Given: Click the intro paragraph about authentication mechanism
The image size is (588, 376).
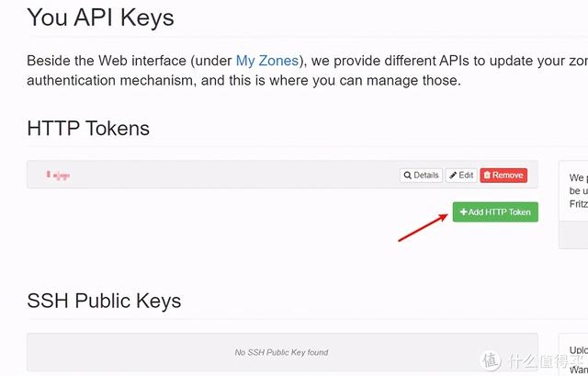Looking at the screenshot, I should click(308, 71).
